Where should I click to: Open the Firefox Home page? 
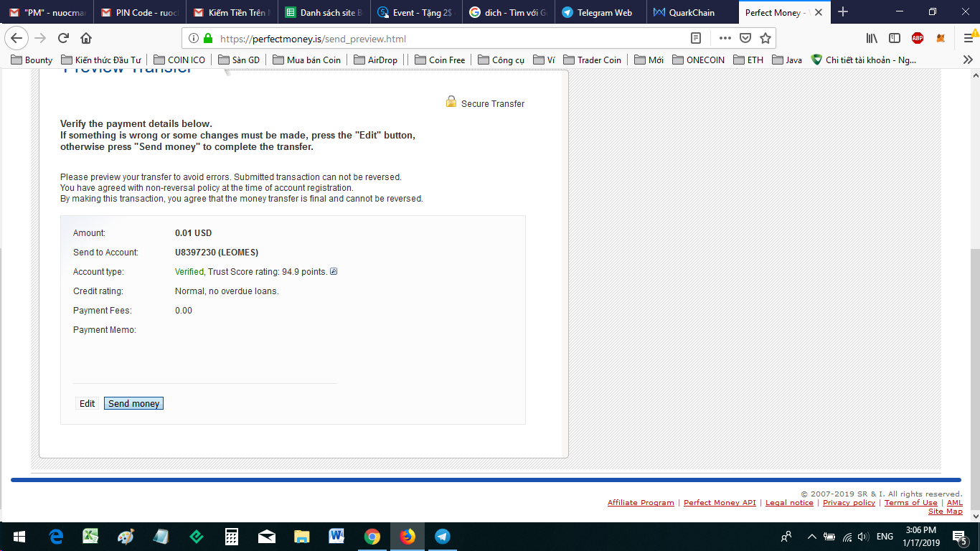pos(86,38)
